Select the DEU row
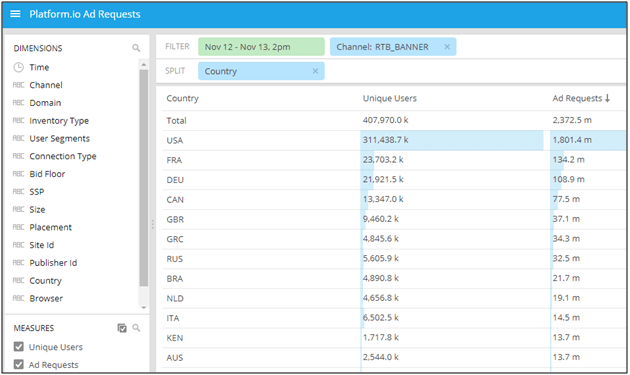Image resolution: width=630 pixels, height=375 pixels. [394, 180]
